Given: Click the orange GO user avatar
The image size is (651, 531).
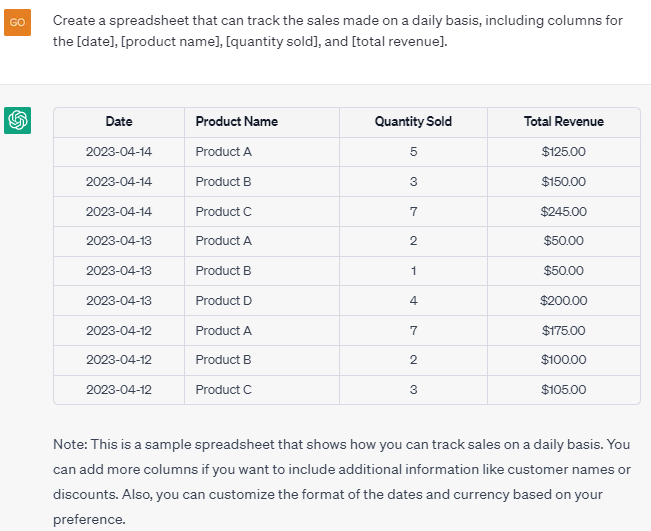Looking at the screenshot, I should point(17,22).
